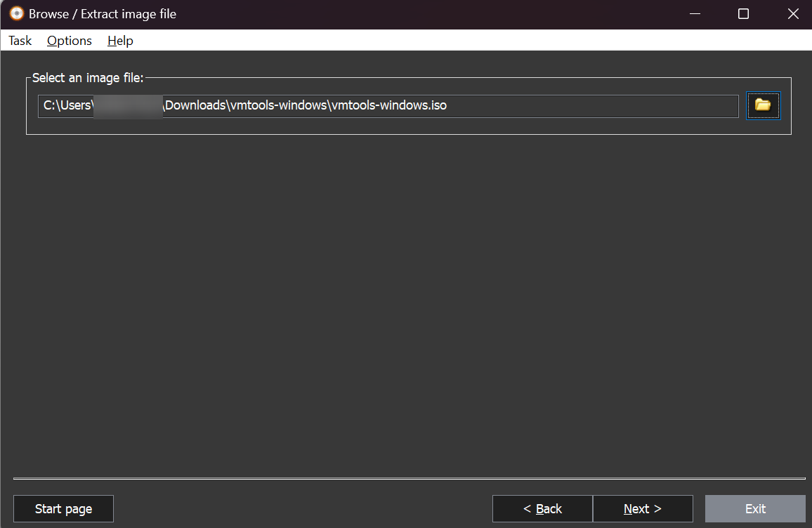Open the Options menu
The height and width of the screenshot is (528, 812).
69,41
